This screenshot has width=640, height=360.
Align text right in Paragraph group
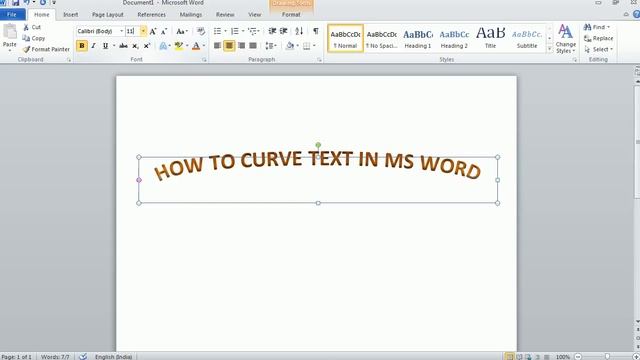pyautogui.click(x=241, y=46)
